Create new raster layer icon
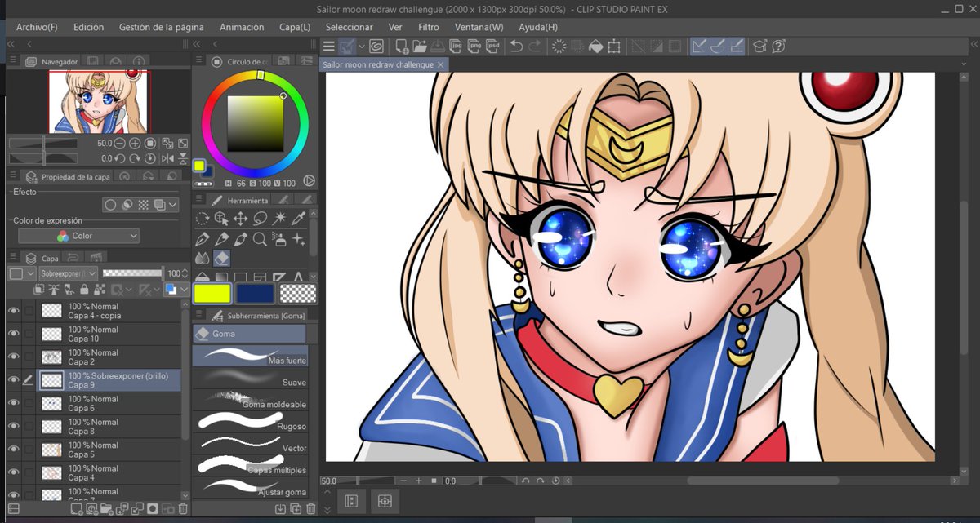Viewport: 980px width, 523px height. click(x=76, y=509)
